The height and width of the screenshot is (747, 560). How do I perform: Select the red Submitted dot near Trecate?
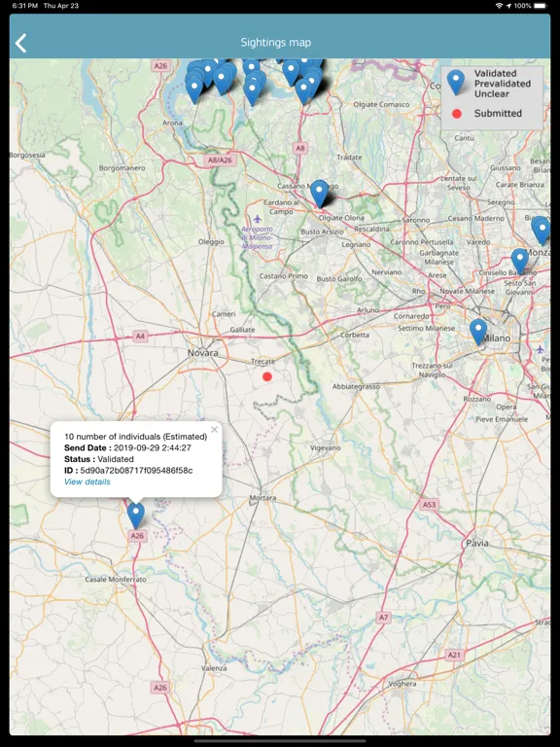coord(267,376)
